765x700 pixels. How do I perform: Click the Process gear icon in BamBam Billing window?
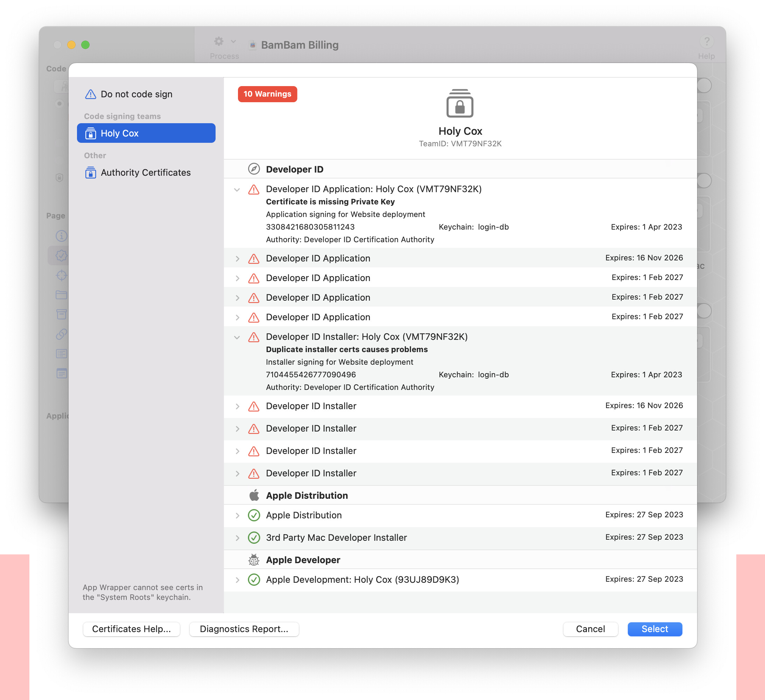219,41
